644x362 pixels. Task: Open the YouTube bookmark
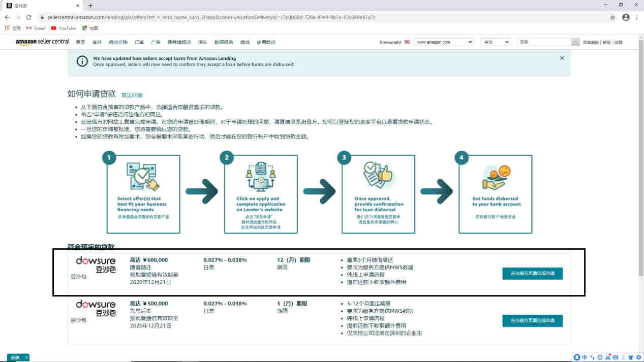click(64, 28)
